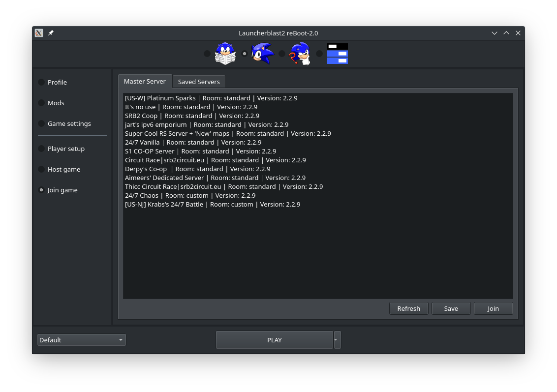Select Derpy's Co-op server row
Viewport: 557px width, 392px height.
318,169
